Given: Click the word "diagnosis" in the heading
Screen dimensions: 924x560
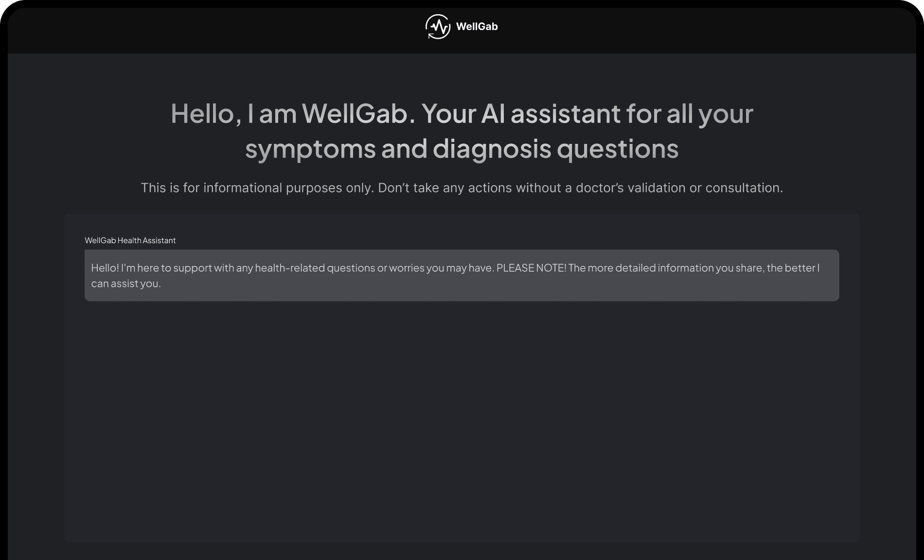Looking at the screenshot, I should coord(492,149).
